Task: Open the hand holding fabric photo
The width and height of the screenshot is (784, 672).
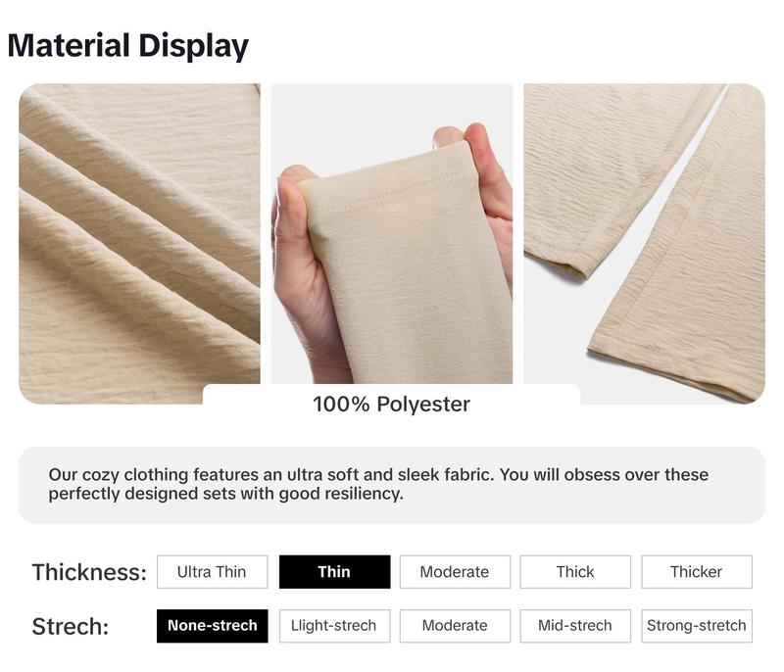Action: 391,233
